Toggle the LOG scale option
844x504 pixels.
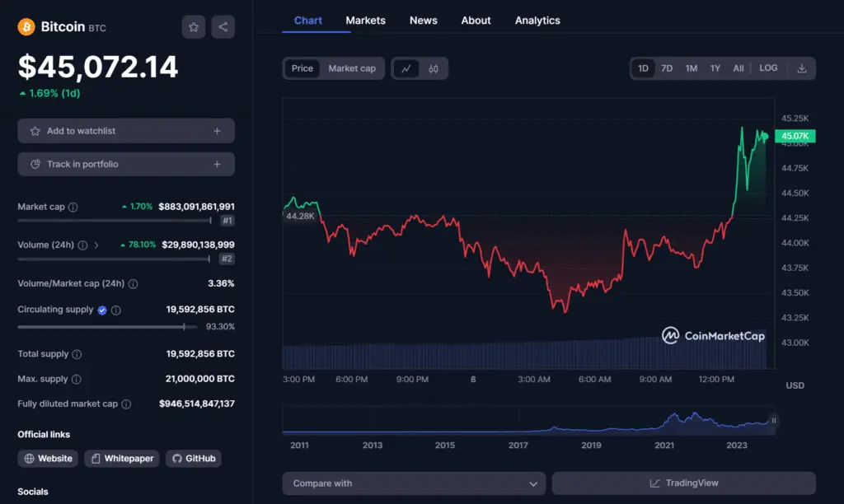tap(767, 68)
